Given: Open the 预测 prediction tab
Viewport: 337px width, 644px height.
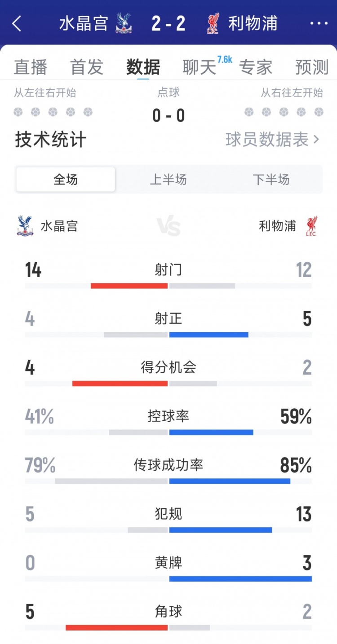Looking at the screenshot, I should pos(311,66).
